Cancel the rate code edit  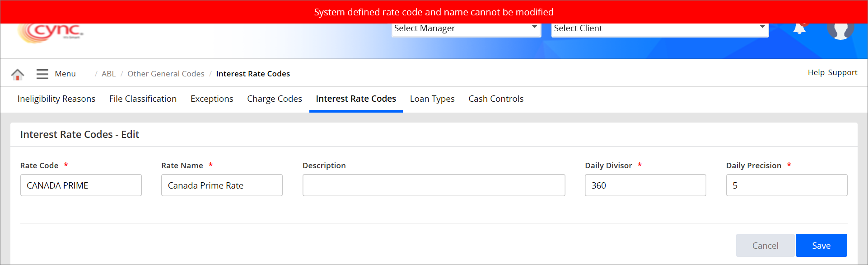pos(765,246)
